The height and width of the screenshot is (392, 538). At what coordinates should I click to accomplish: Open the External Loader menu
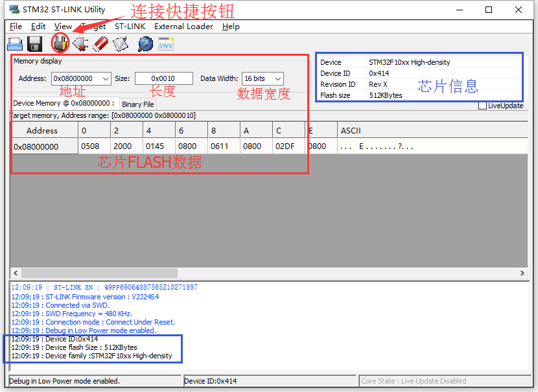click(183, 27)
